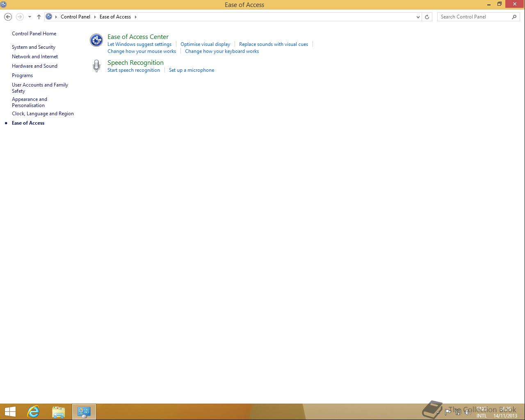Screen dimensions: 525x420
Task: Go back with the Back arrow button
Action: [x=8, y=17]
